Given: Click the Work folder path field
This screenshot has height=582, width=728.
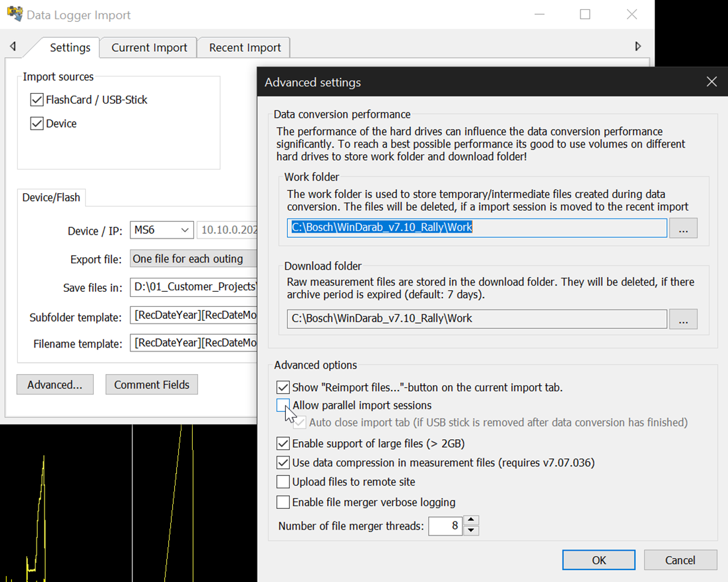Looking at the screenshot, I should (477, 228).
